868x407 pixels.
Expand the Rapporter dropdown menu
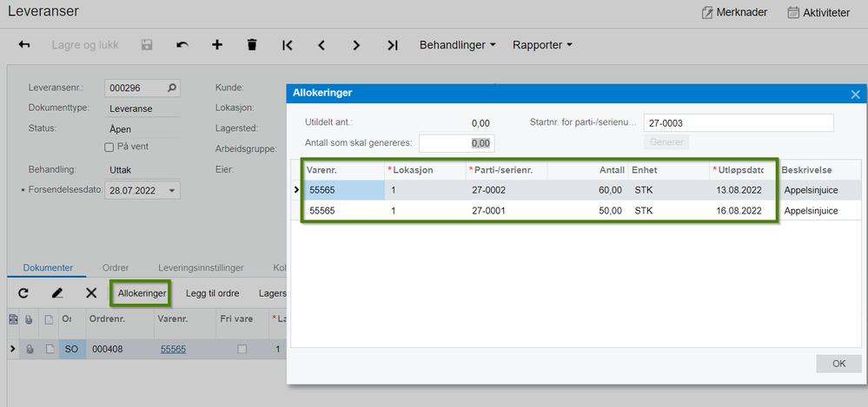[x=542, y=45]
